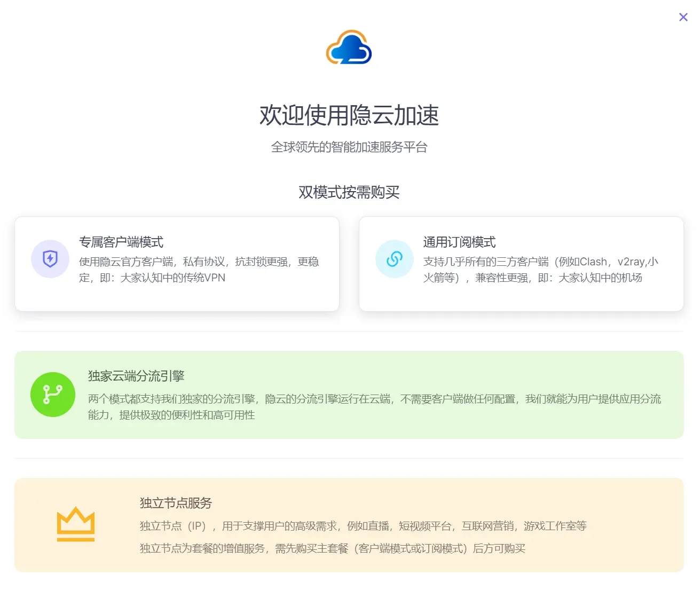Screen dimensions: 700x591
Task: Click the 隐云 cloud logo at top
Action: point(349,48)
